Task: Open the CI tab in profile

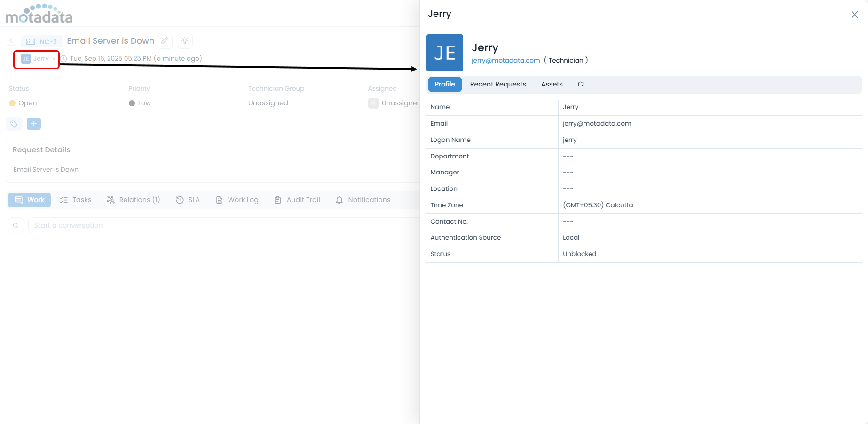Action: pos(581,85)
